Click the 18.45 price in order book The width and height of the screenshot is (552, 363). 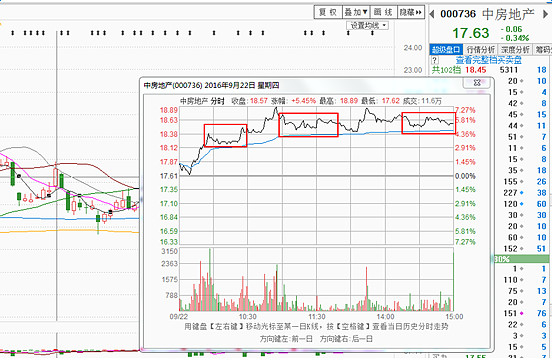click(475, 70)
